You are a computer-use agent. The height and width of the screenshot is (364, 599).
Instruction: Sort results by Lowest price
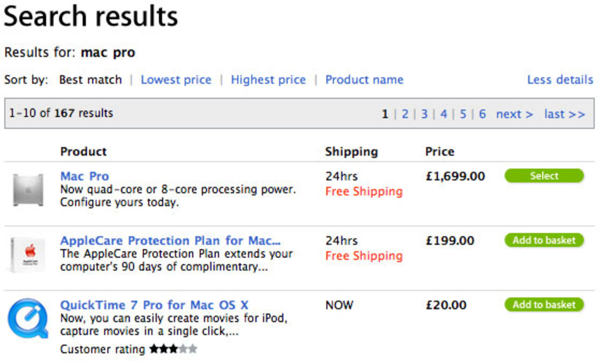(x=176, y=80)
